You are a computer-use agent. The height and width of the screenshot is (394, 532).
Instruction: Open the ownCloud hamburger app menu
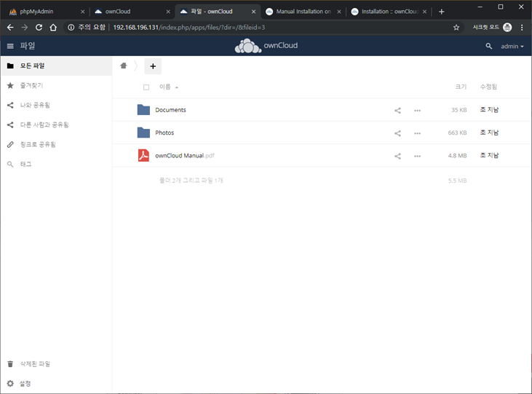(10, 46)
